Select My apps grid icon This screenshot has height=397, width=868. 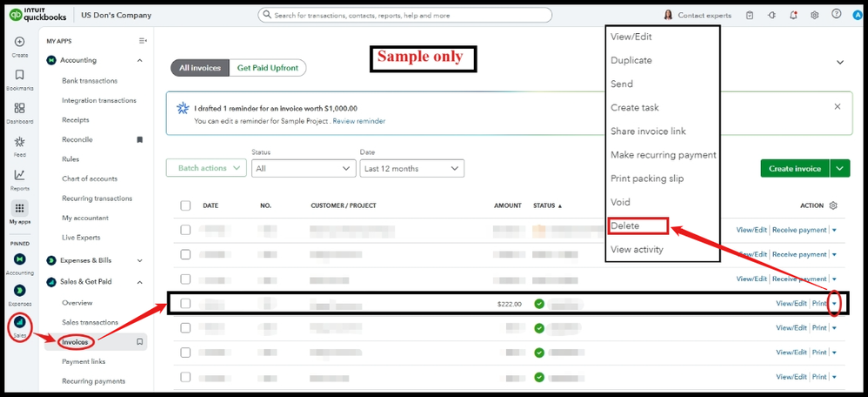[19, 208]
